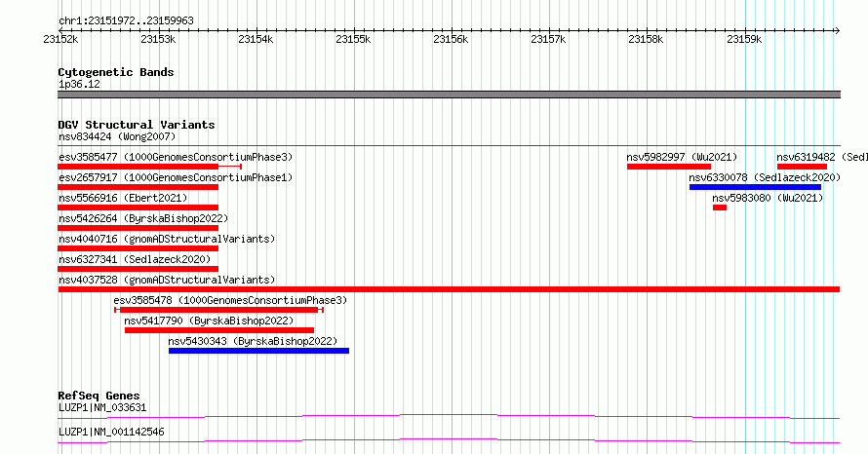Click the esv2657917 (1000GenomesConsortiumPhase1) label

click(176, 177)
